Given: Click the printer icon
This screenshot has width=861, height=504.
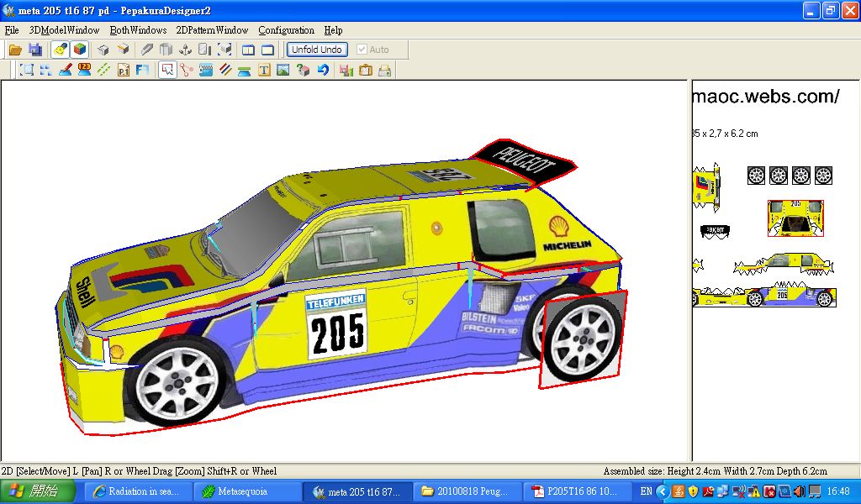Looking at the screenshot, I should [385, 71].
